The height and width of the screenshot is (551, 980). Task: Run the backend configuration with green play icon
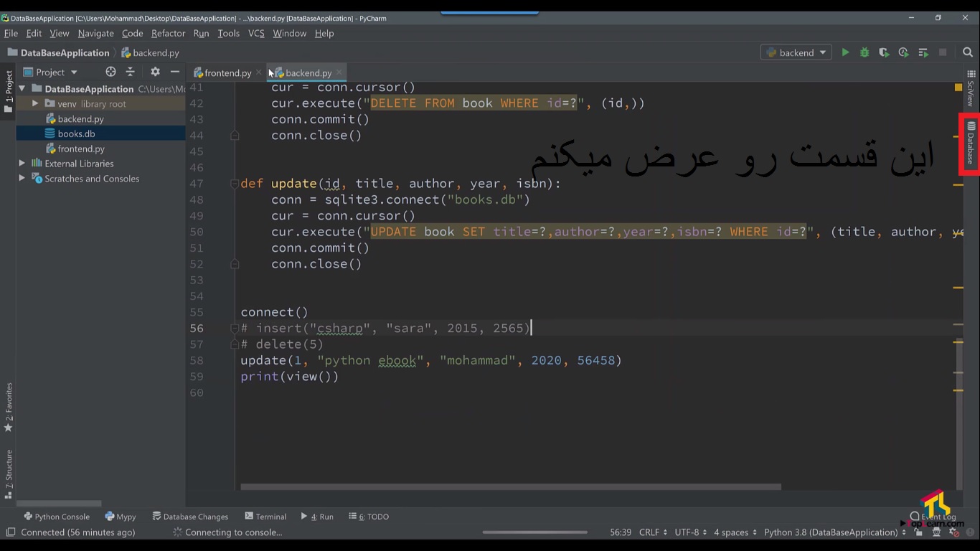coord(845,52)
